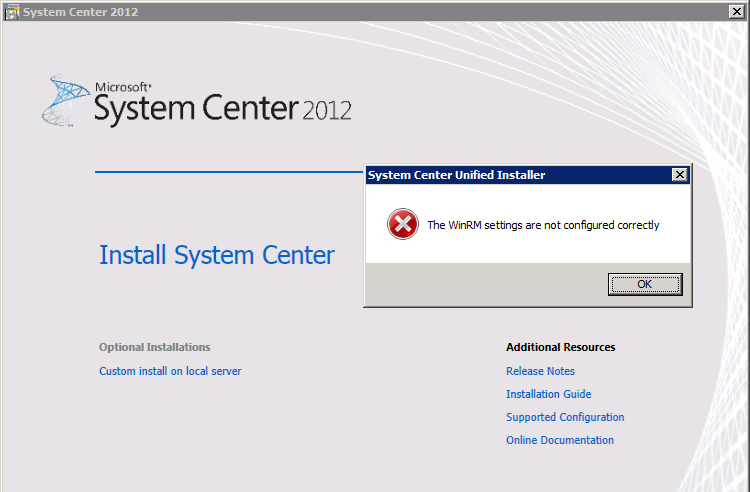Click the red error X icon
The height and width of the screenshot is (492, 750).
(x=403, y=225)
